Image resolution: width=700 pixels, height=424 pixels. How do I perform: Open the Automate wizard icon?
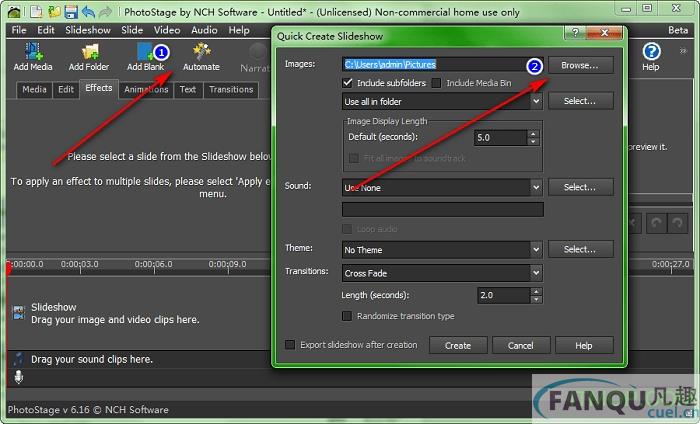[201, 57]
